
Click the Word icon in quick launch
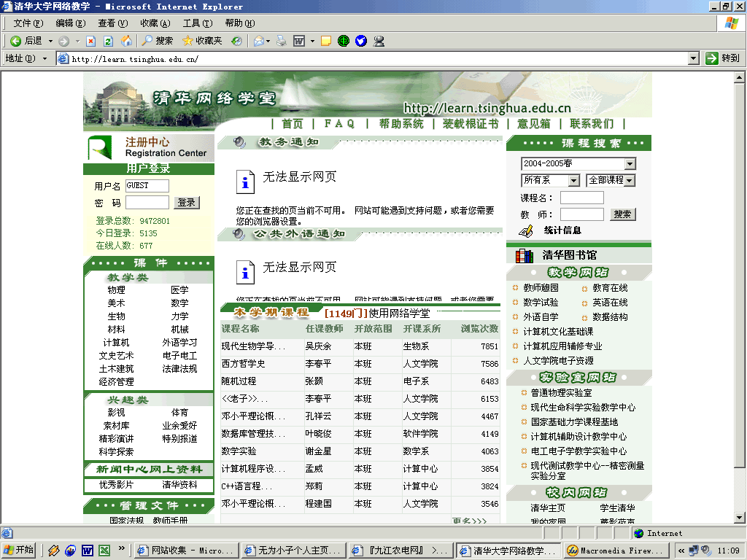88,551
